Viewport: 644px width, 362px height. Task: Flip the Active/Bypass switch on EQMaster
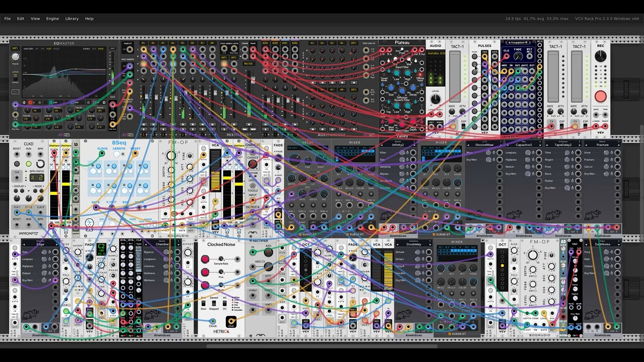[16, 77]
